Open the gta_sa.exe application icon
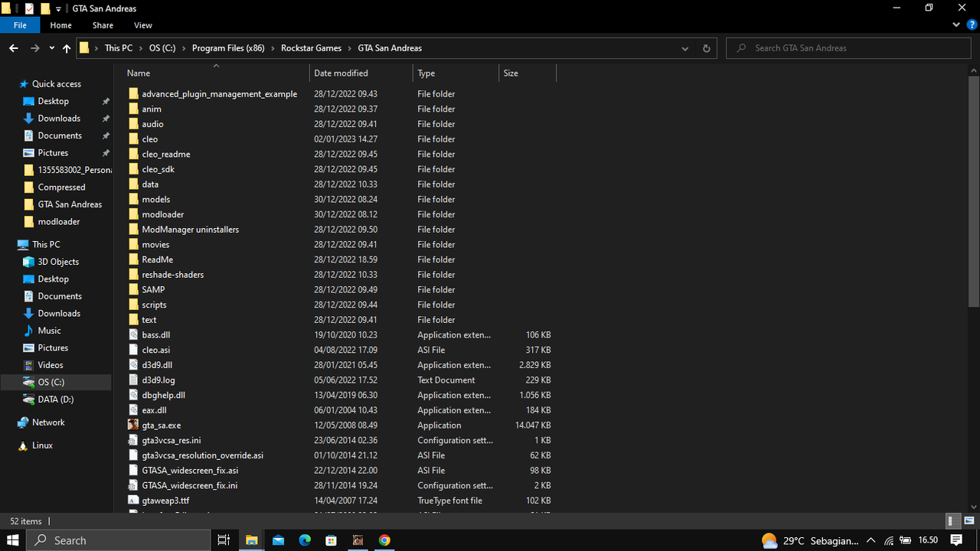 (133, 425)
